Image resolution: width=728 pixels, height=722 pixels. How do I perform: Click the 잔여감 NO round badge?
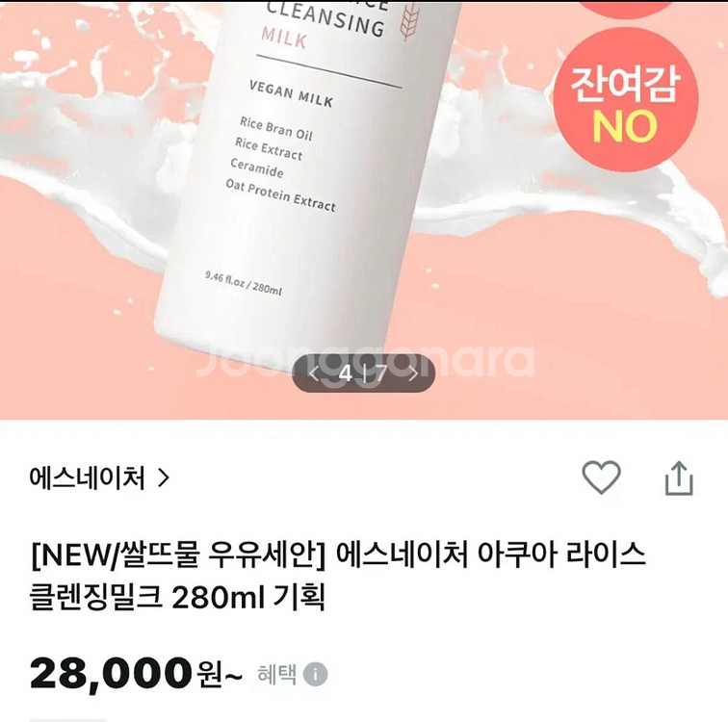[x=626, y=100]
